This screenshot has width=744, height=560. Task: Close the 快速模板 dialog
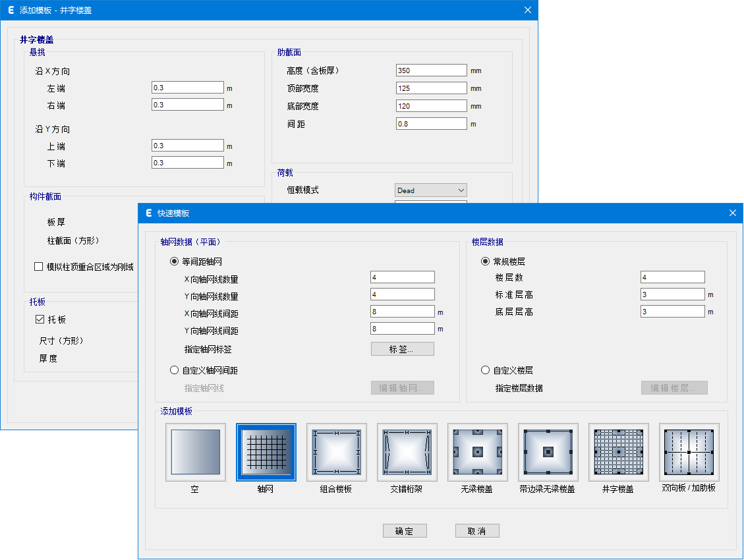(732, 213)
